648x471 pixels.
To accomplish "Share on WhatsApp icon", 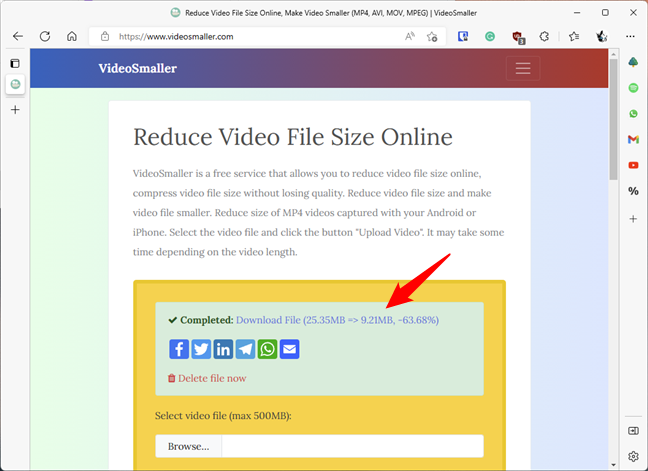I will pos(267,349).
